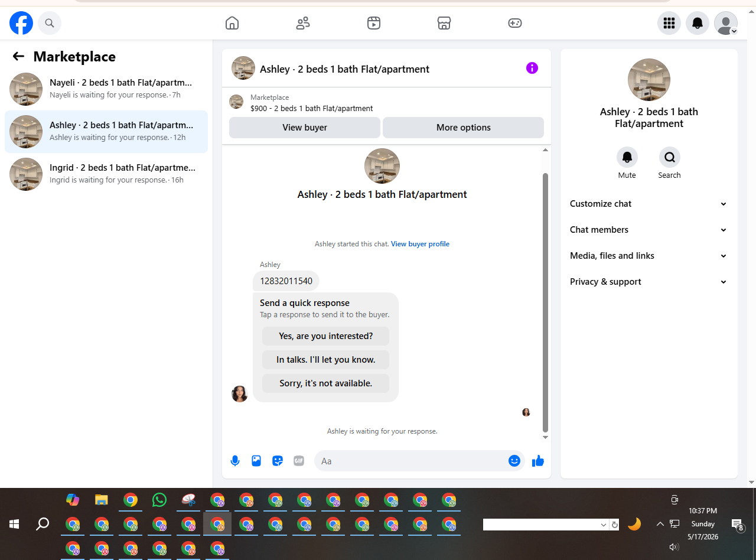Open the volume control in system tray
Image resolution: width=756 pixels, height=560 pixels.
(674, 547)
